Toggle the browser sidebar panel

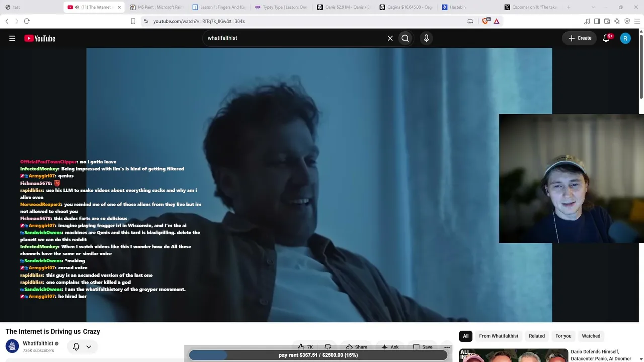597,21
